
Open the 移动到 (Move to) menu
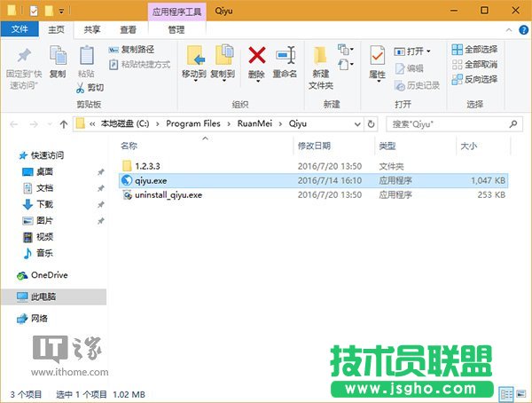pyautogui.click(x=194, y=64)
